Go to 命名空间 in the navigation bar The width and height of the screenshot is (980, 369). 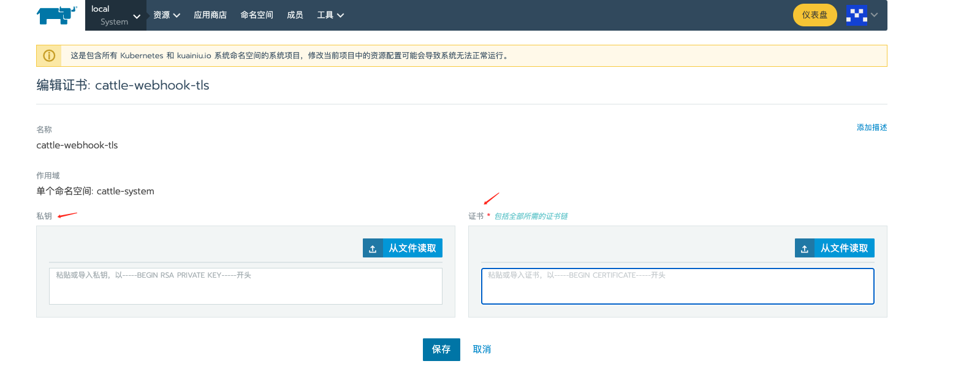click(x=257, y=15)
